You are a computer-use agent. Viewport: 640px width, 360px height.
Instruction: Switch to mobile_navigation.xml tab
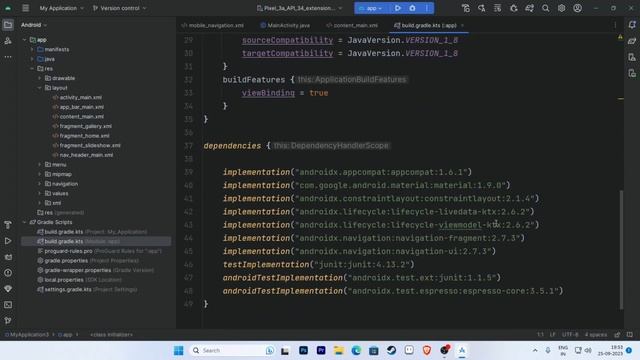(x=213, y=25)
